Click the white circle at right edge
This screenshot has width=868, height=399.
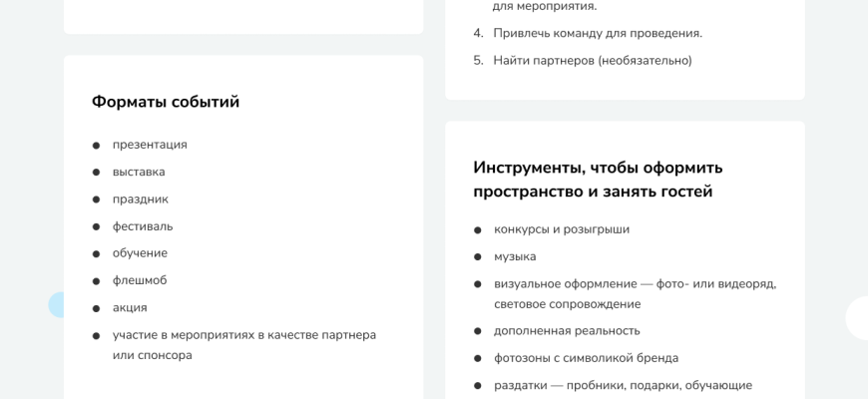coord(857,318)
